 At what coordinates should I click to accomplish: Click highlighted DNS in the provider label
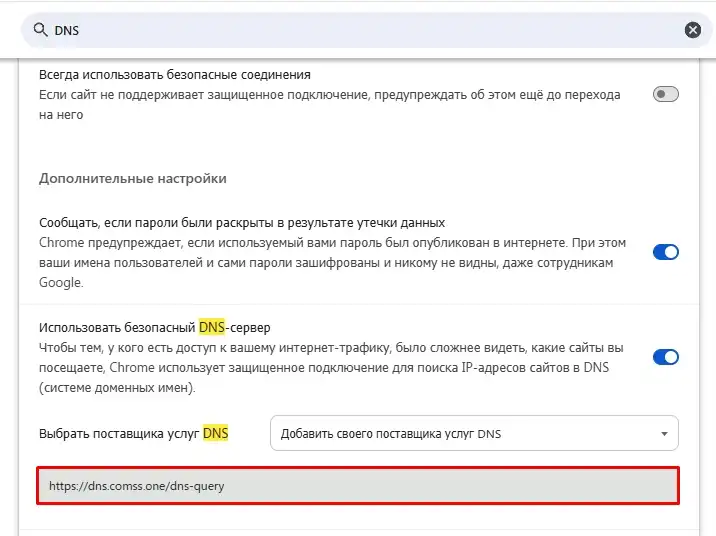(216, 433)
